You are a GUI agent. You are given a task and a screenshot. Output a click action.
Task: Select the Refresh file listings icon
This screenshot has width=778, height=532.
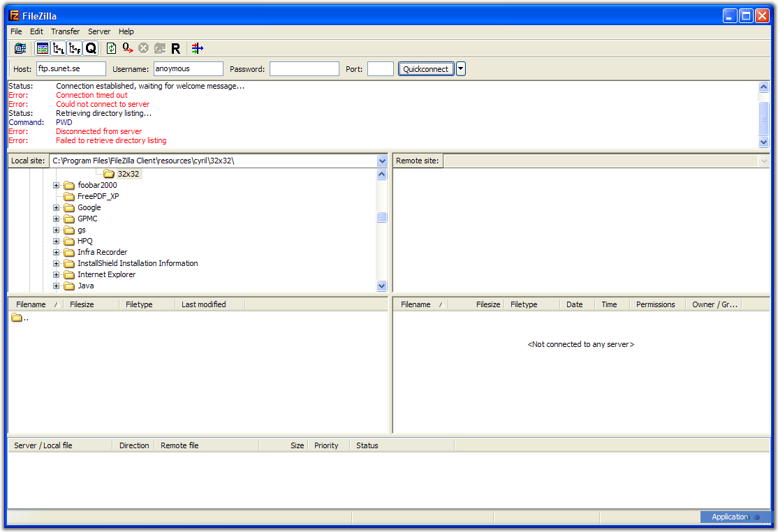pos(110,48)
